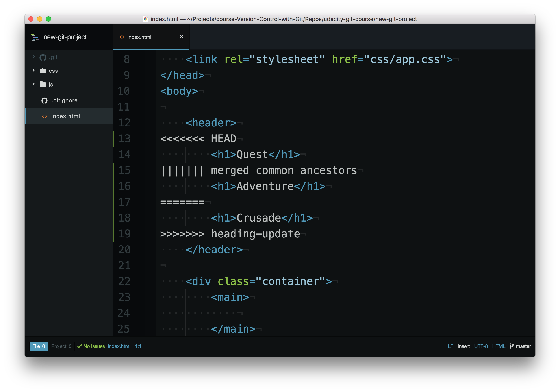The image size is (560, 392).
Task: Click the project logo beside new-git-project
Action: click(x=35, y=37)
